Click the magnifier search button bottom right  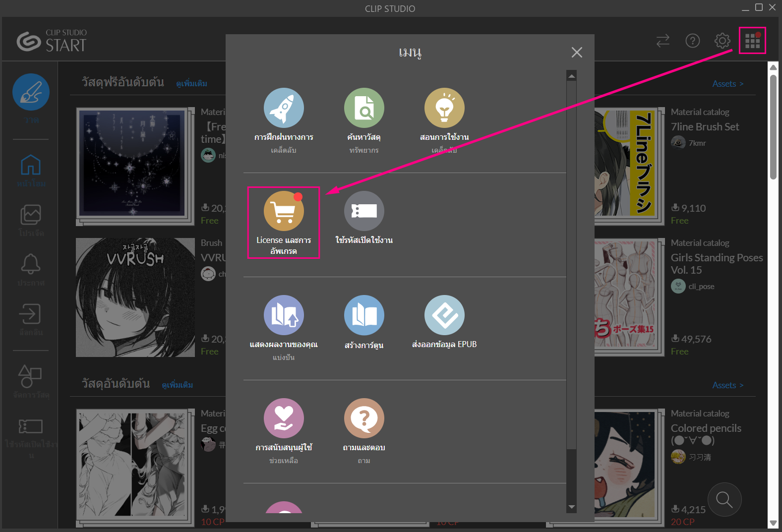tap(724, 499)
